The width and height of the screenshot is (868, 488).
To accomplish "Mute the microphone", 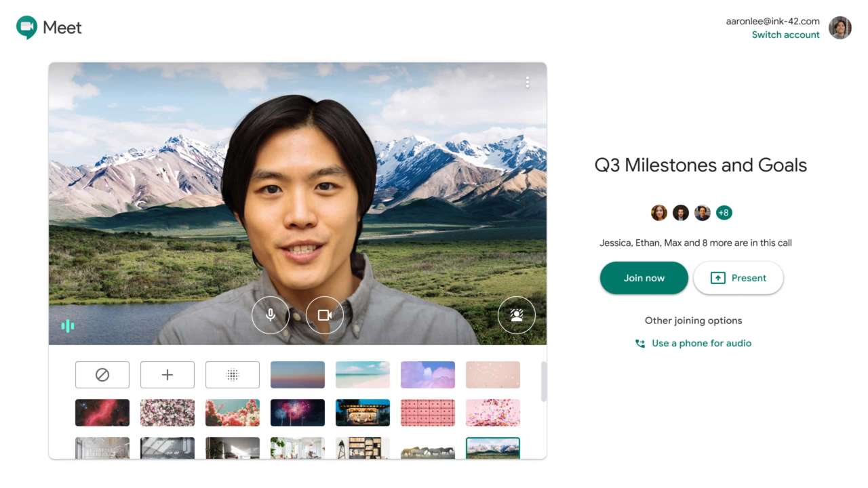I will pyautogui.click(x=271, y=314).
